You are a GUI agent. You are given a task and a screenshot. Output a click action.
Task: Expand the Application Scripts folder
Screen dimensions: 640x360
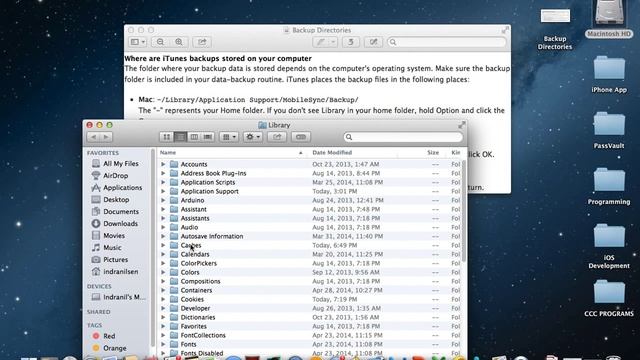click(x=163, y=182)
